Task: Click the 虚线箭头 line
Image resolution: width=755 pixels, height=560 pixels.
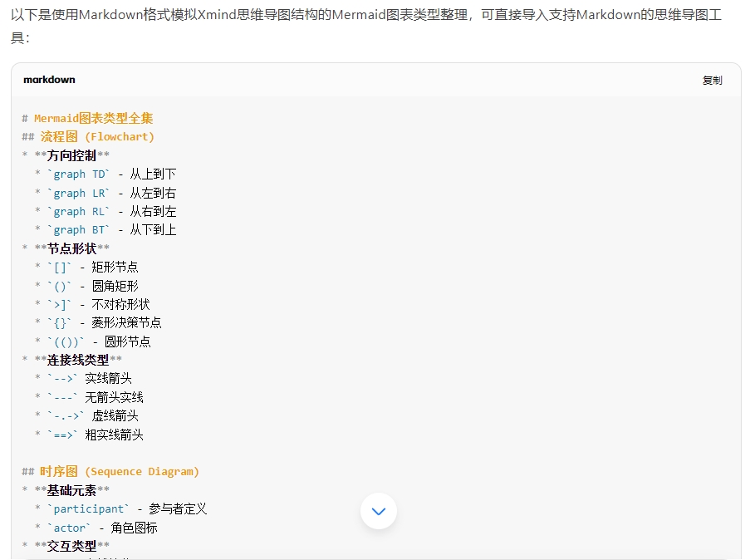Action: pos(86,415)
